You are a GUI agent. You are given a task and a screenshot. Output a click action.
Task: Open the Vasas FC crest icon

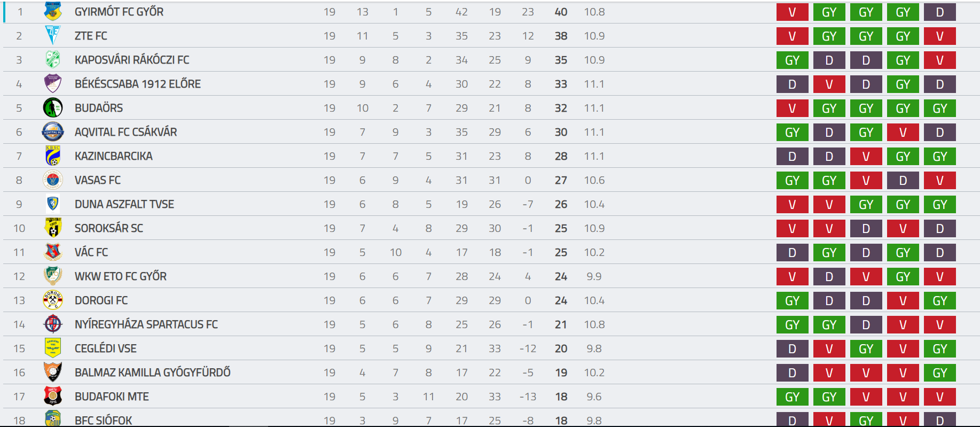(x=53, y=180)
